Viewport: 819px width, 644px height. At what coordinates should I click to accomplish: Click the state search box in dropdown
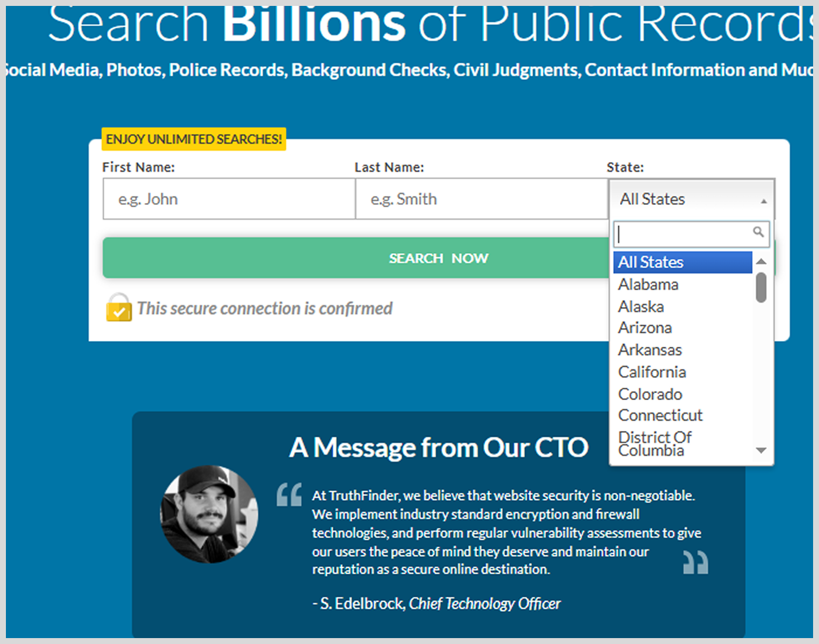tap(691, 234)
